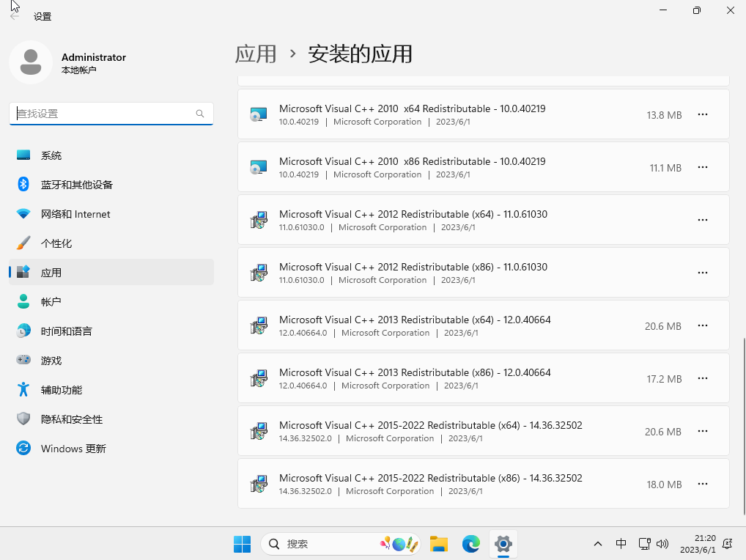This screenshot has width=746, height=560.
Task: Click the Wi-Fi network icon
Action: (23, 213)
